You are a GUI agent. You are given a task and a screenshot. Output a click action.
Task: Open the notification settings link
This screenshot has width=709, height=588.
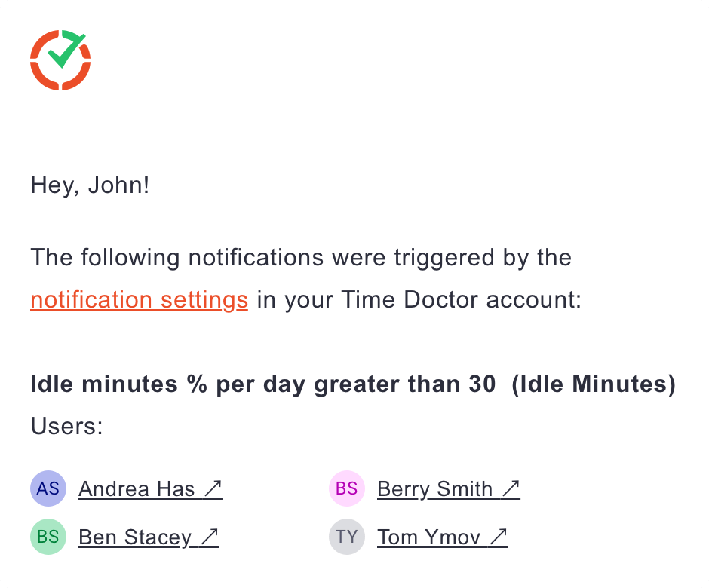[x=139, y=300]
